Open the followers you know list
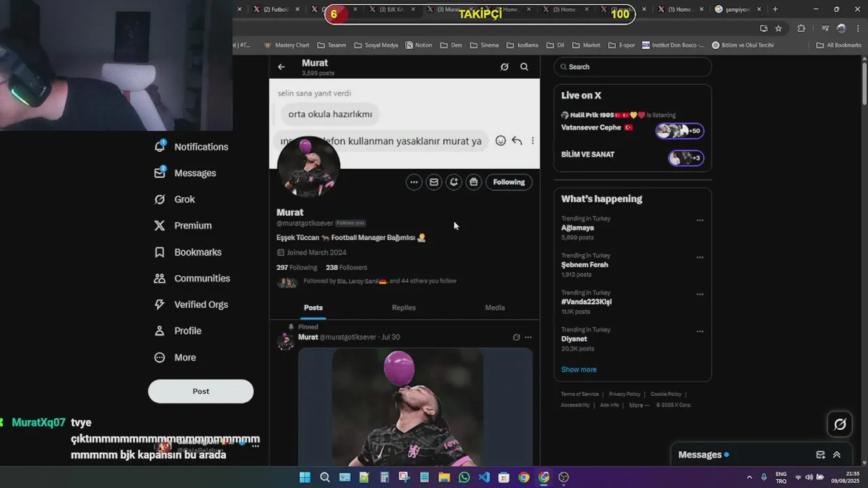This screenshot has height=488, width=868. [380, 281]
